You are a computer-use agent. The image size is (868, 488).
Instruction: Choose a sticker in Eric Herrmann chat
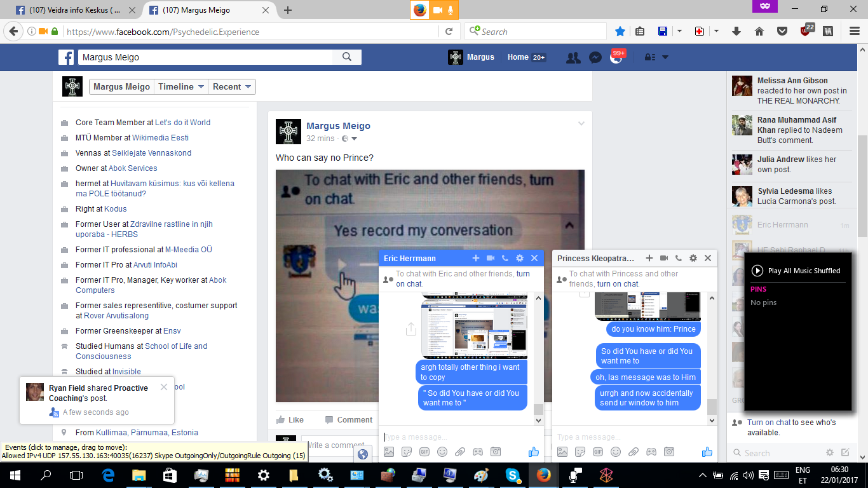pyautogui.click(x=407, y=452)
